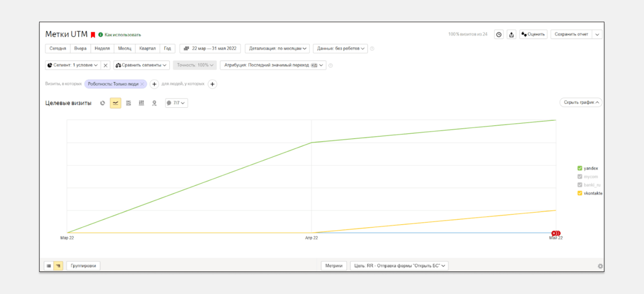Open the Группировки button
Image resolution: width=644 pixels, height=294 pixels.
(x=83, y=266)
